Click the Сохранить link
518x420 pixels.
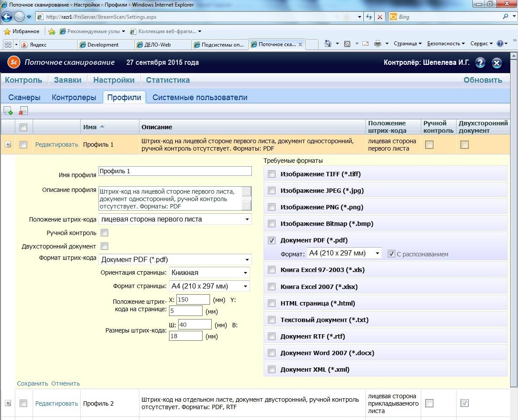pyautogui.click(x=32, y=383)
